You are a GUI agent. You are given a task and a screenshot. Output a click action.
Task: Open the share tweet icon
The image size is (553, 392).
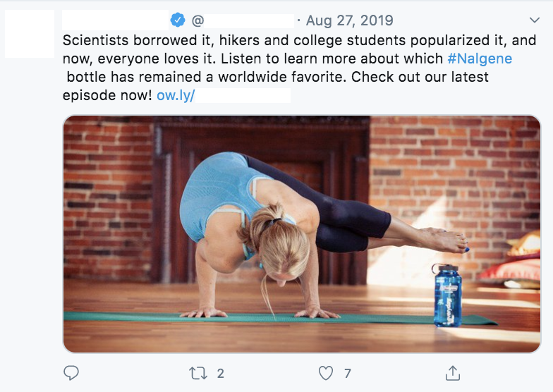(454, 372)
